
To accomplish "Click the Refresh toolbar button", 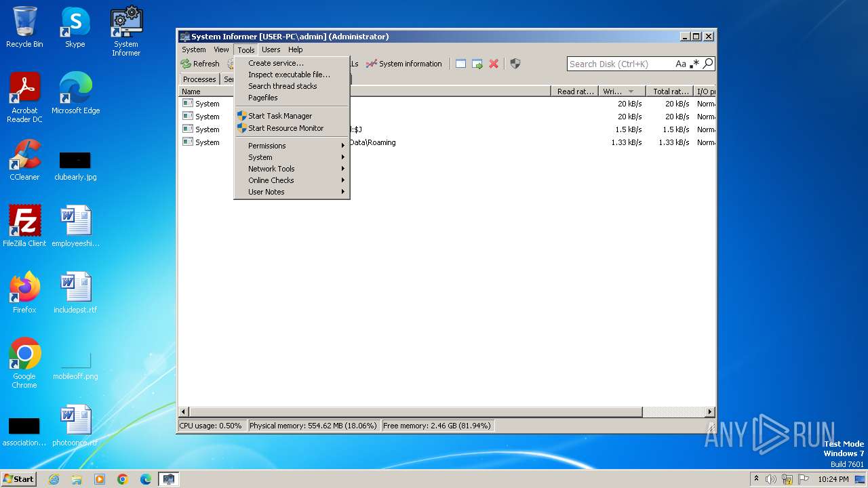I will tap(200, 64).
